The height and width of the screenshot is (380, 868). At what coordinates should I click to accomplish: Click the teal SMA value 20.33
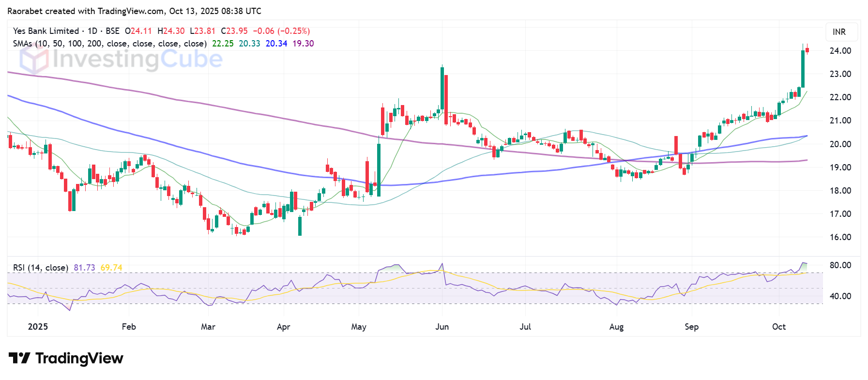[249, 44]
